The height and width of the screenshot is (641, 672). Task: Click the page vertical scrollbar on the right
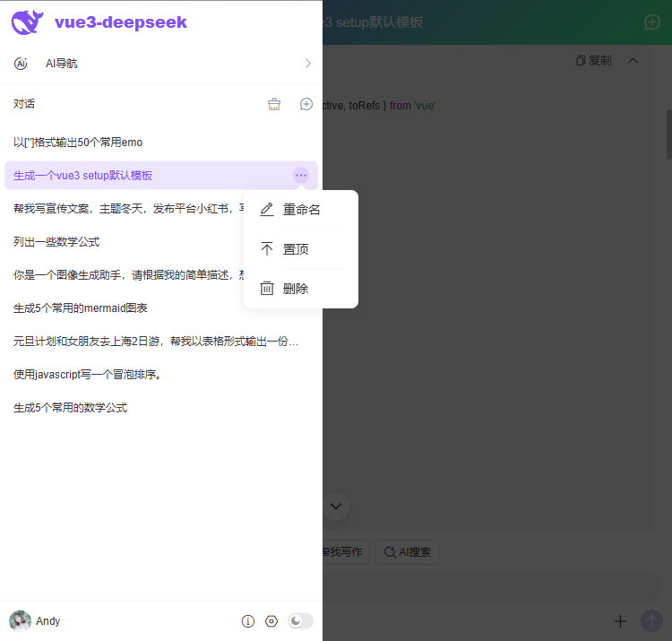tap(668, 134)
